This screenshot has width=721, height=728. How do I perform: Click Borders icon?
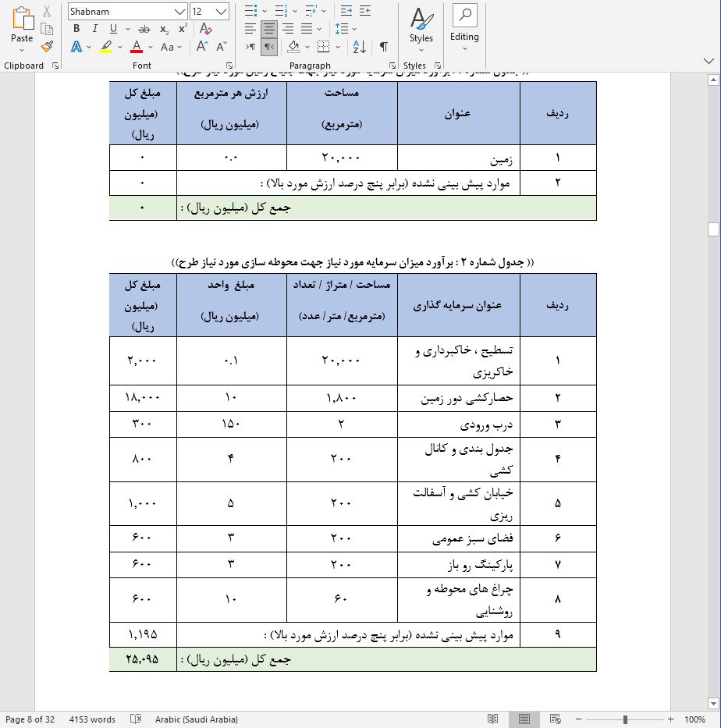tap(324, 47)
